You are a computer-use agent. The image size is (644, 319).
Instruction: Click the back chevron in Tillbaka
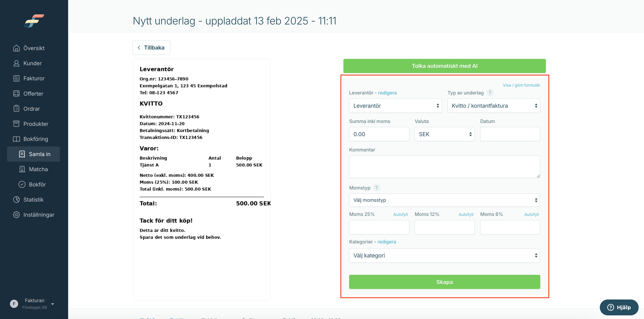[139, 47]
